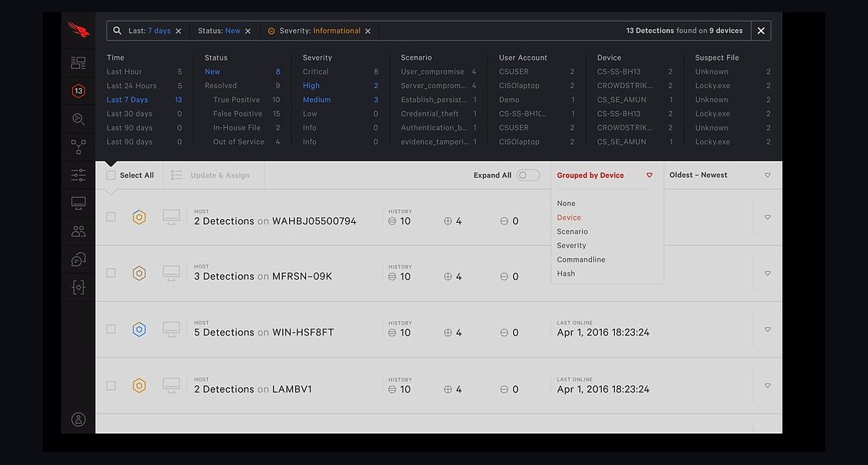Open the users group icon in sidebar
The height and width of the screenshot is (465, 868).
point(78,231)
